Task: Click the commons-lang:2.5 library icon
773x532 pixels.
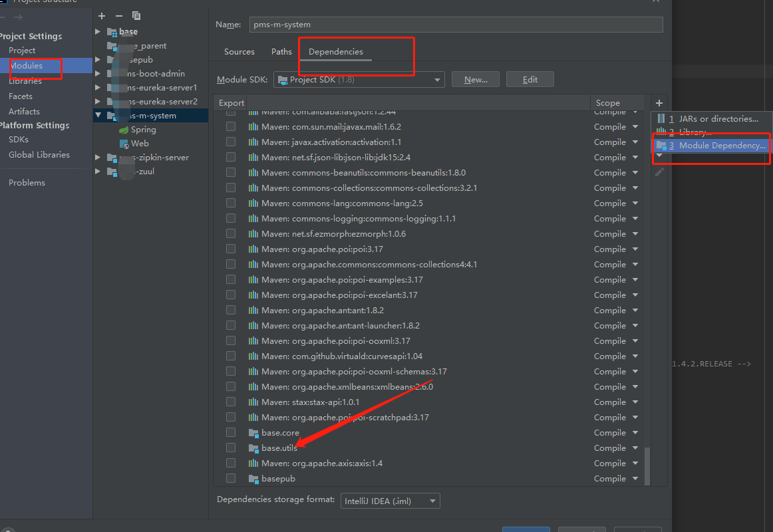Action: point(253,203)
